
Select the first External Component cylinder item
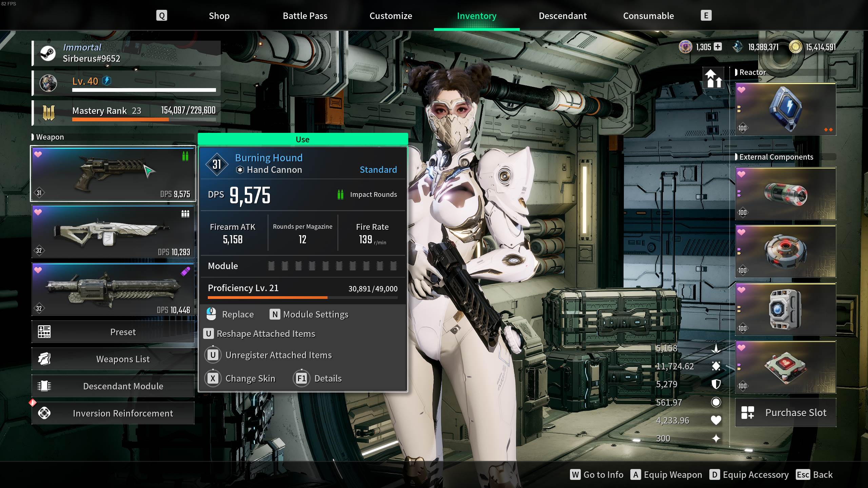(x=786, y=194)
